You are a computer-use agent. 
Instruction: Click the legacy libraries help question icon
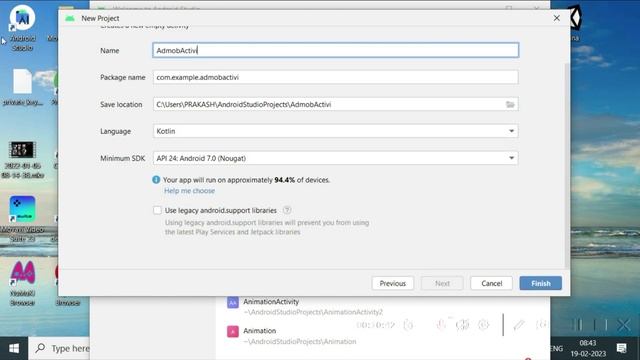(287, 210)
